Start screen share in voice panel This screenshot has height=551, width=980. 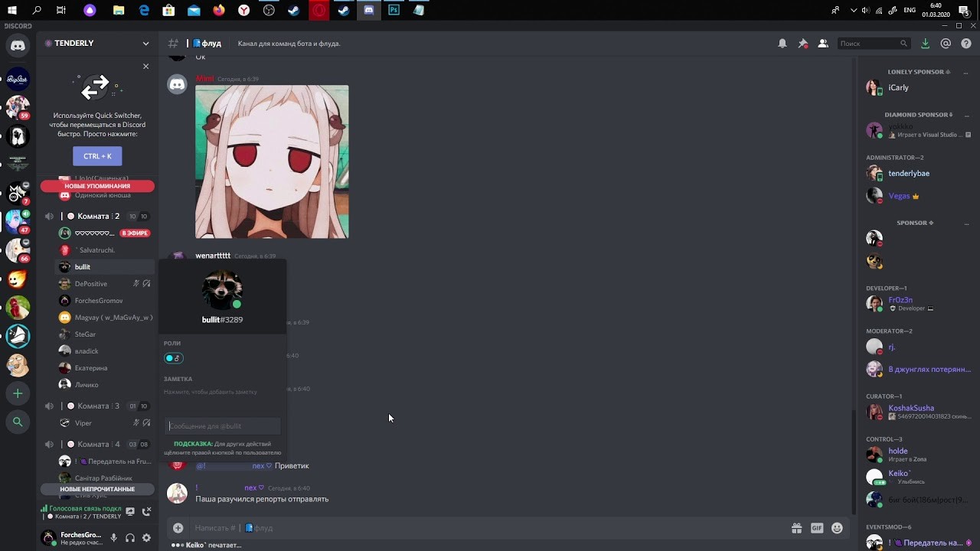point(130,511)
